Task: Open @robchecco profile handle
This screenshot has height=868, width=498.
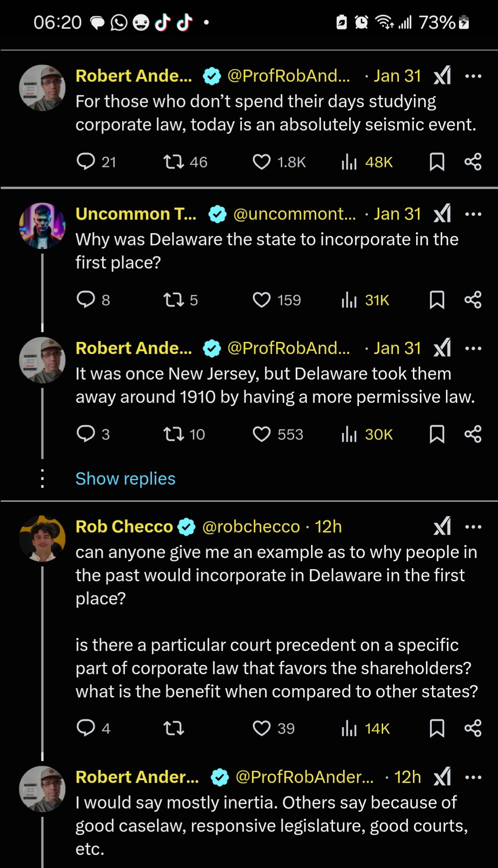Action: [x=251, y=526]
